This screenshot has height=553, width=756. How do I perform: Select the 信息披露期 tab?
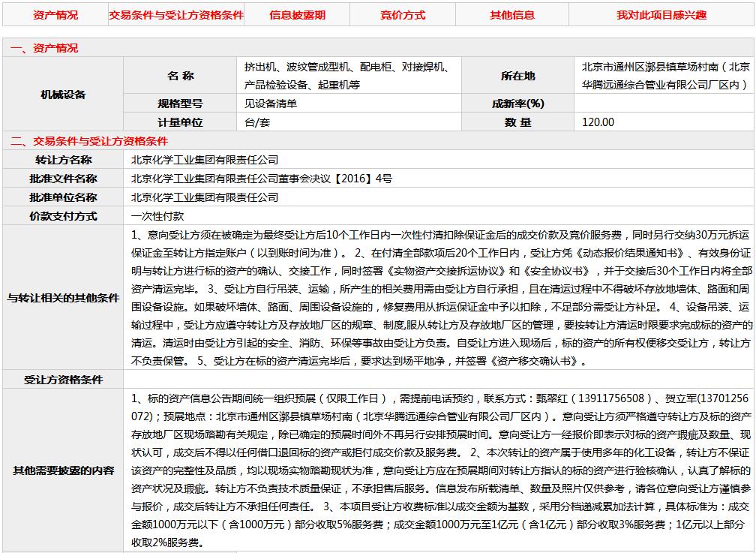pyautogui.click(x=297, y=15)
